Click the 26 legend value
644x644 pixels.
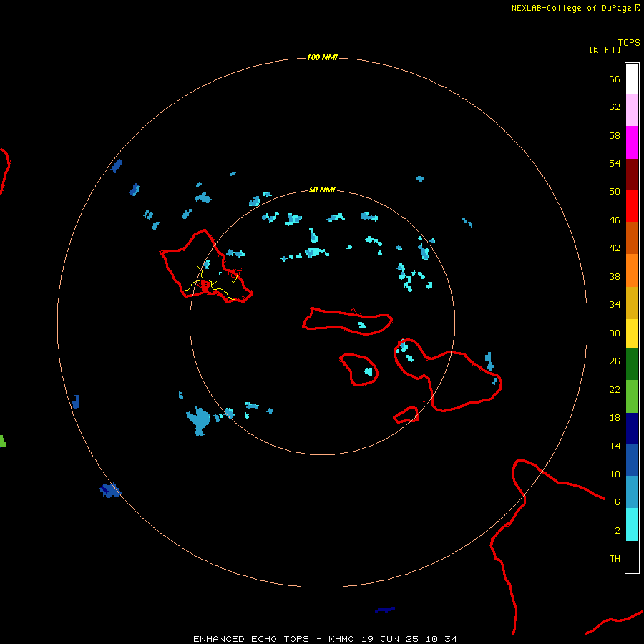(615, 361)
